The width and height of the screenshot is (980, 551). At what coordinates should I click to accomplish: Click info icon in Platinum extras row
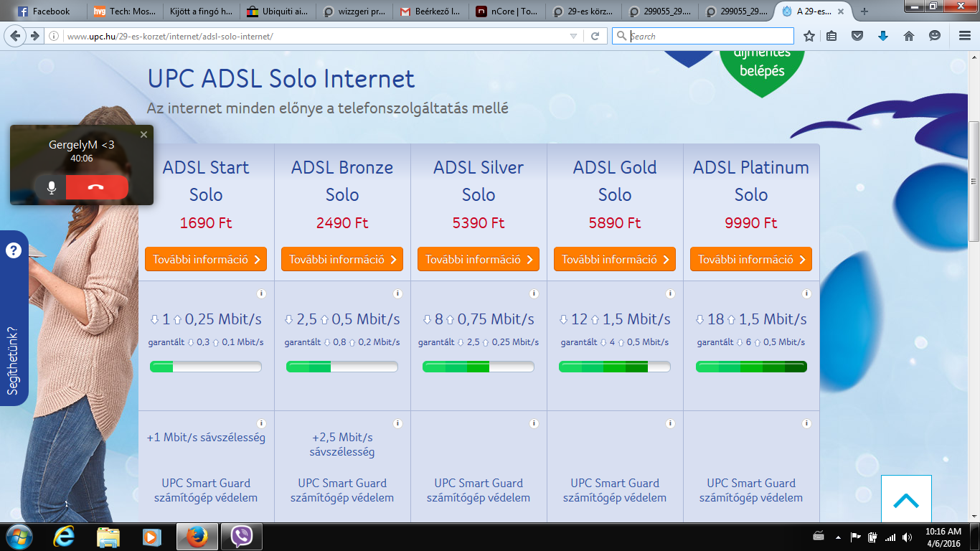tap(806, 423)
